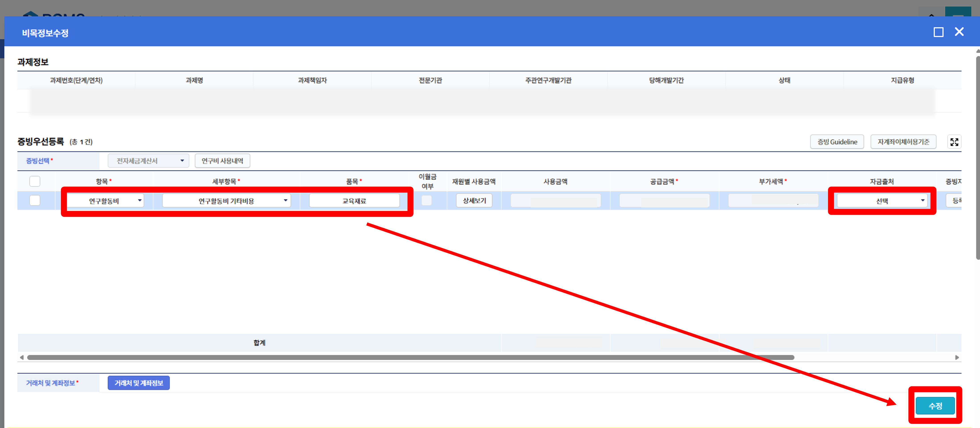Check the first row checkbox
This screenshot has width=980, height=428.
tap(35, 200)
